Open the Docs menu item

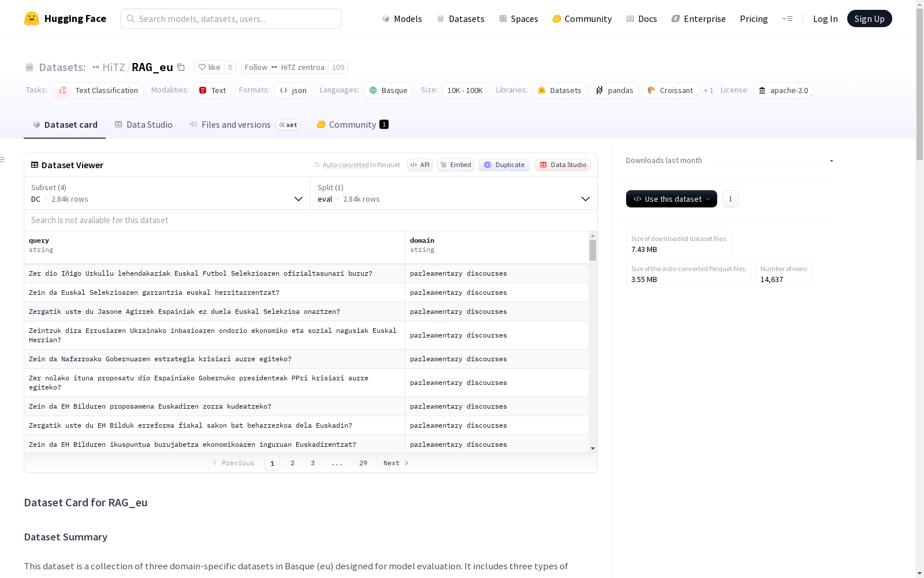pos(642,18)
